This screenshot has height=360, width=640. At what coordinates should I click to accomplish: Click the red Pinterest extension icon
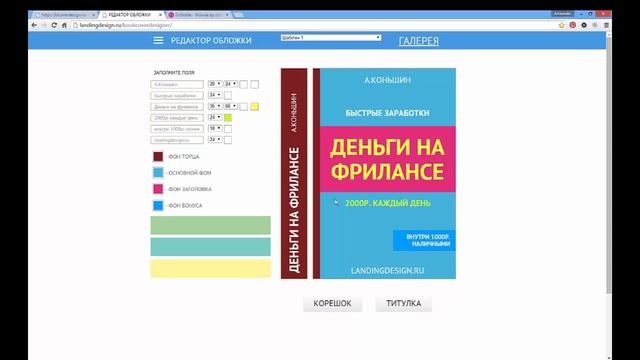[x=573, y=25]
